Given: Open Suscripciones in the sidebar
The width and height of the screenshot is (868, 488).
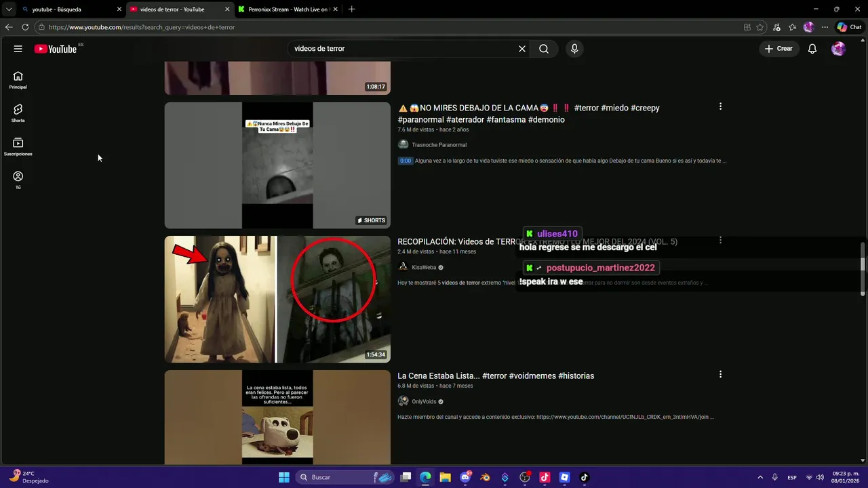Looking at the screenshot, I should click(18, 146).
